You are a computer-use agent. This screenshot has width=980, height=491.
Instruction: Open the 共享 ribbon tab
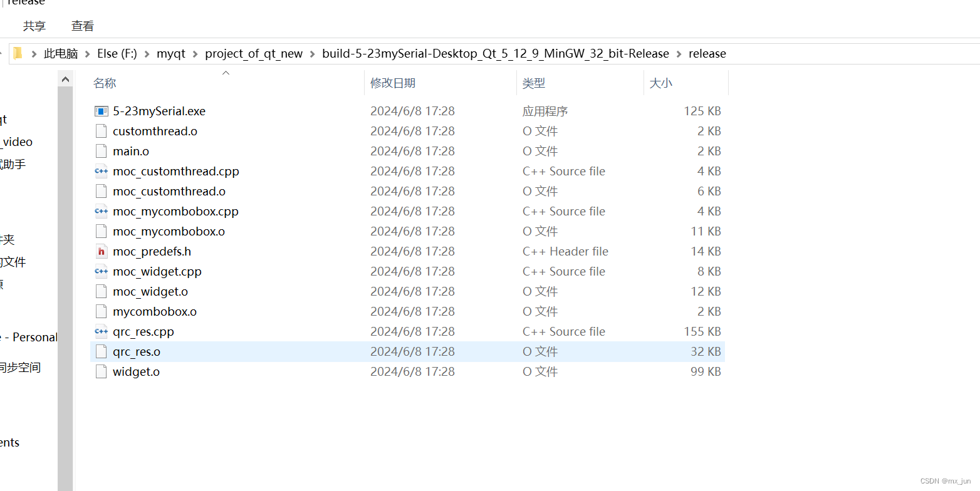pos(34,26)
